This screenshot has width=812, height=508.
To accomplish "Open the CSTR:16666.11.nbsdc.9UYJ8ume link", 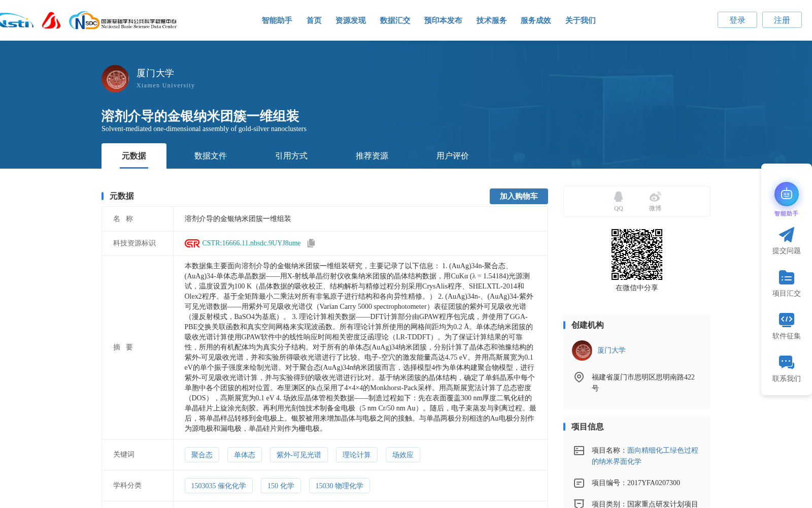I will coord(251,243).
